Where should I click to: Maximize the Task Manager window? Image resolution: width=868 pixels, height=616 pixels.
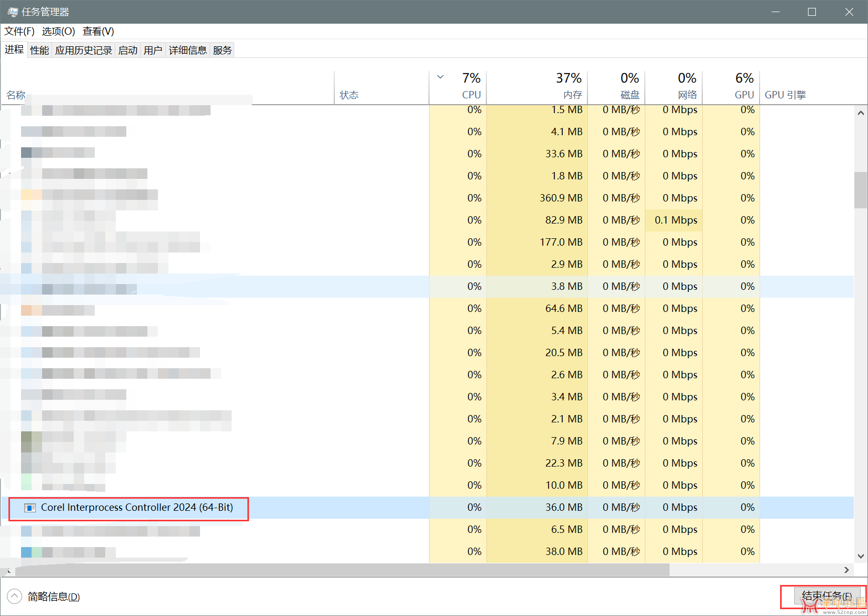pos(812,12)
